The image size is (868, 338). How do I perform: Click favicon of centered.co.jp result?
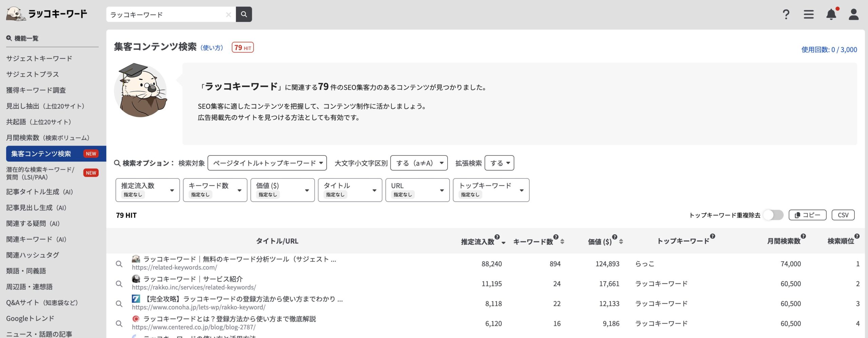[x=136, y=319]
